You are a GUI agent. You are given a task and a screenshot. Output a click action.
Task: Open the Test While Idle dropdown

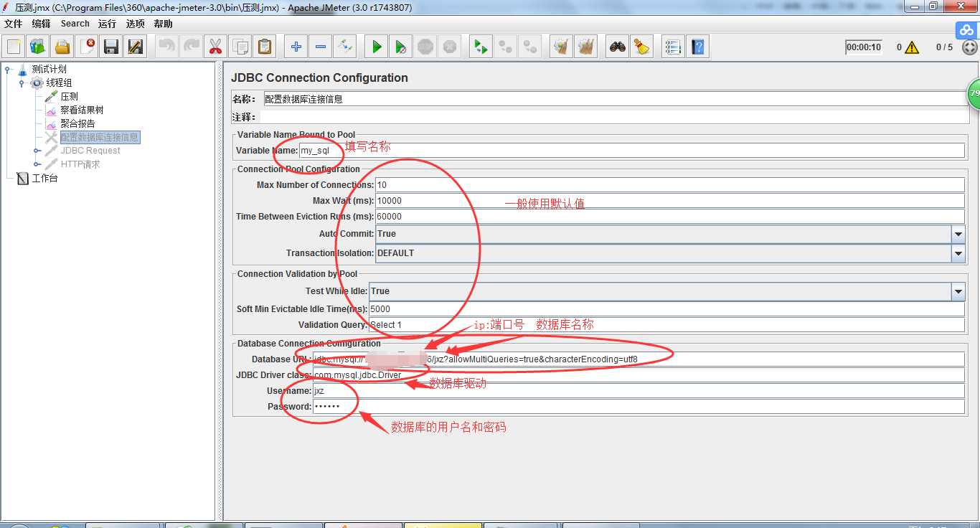tap(958, 291)
